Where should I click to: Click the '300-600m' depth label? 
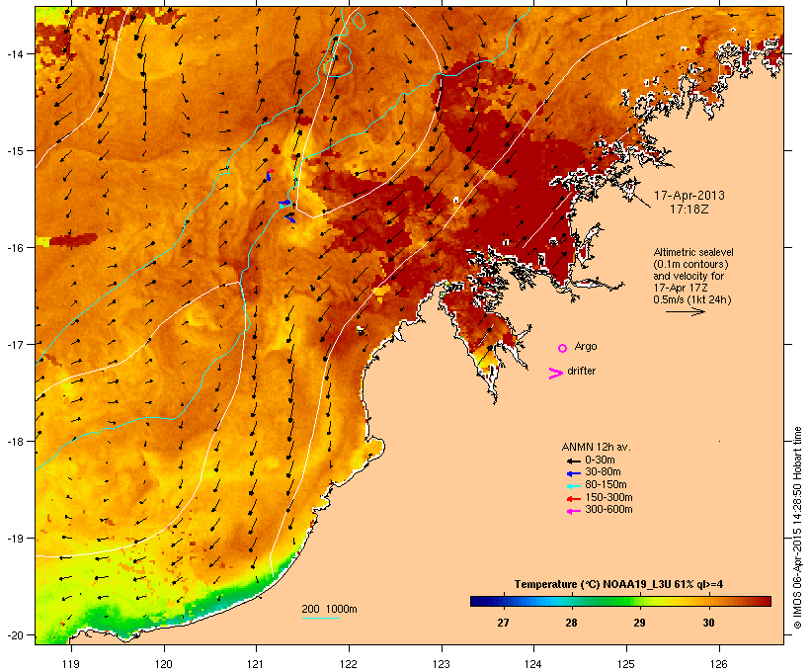point(608,510)
